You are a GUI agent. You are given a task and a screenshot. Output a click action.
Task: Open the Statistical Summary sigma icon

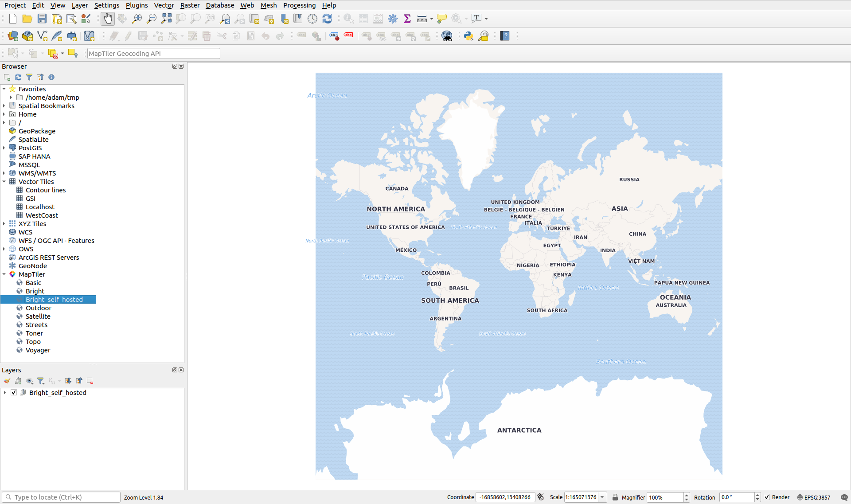click(407, 19)
